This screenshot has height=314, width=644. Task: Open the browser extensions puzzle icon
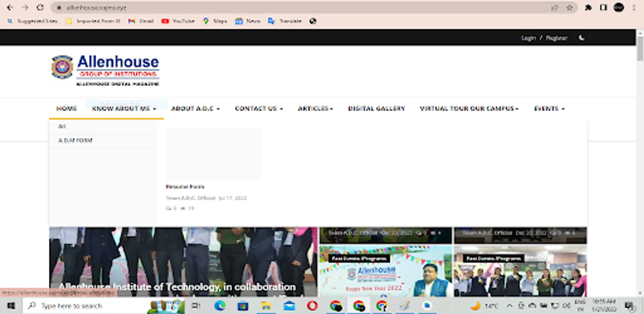588,7
